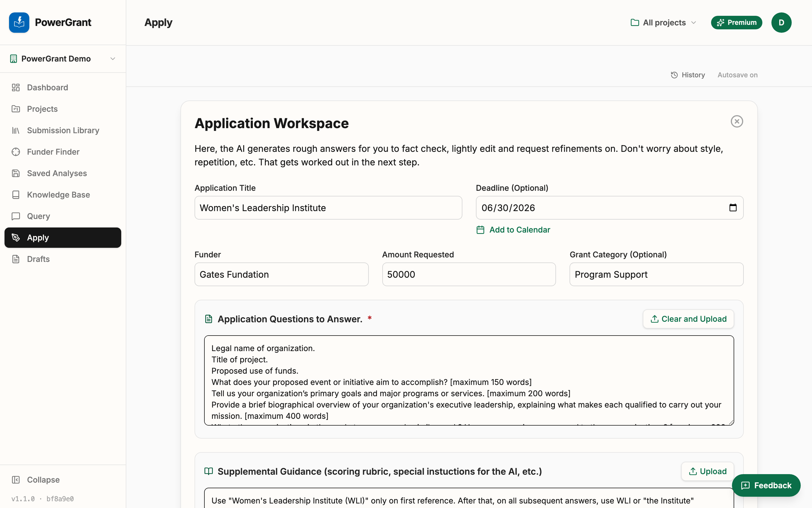Click the Knowledge Base book icon
This screenshot has height=508, width=812.
pyautogui.click(x=16, y=195)
